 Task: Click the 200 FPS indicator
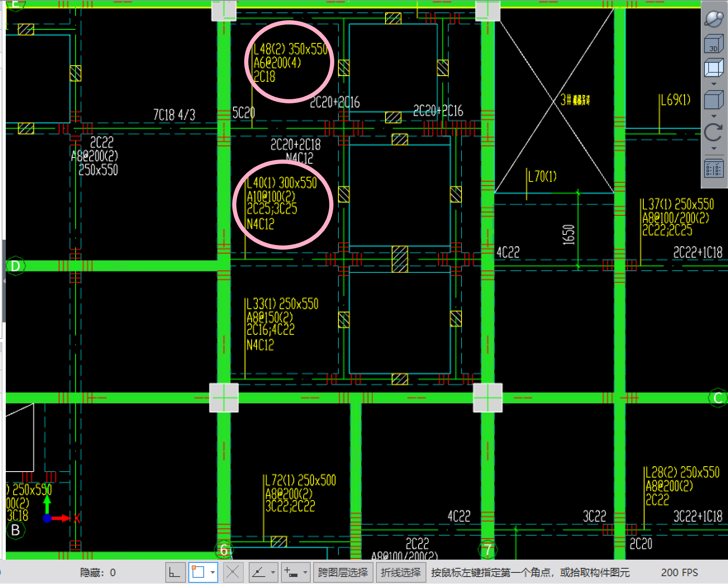(679, 573)
